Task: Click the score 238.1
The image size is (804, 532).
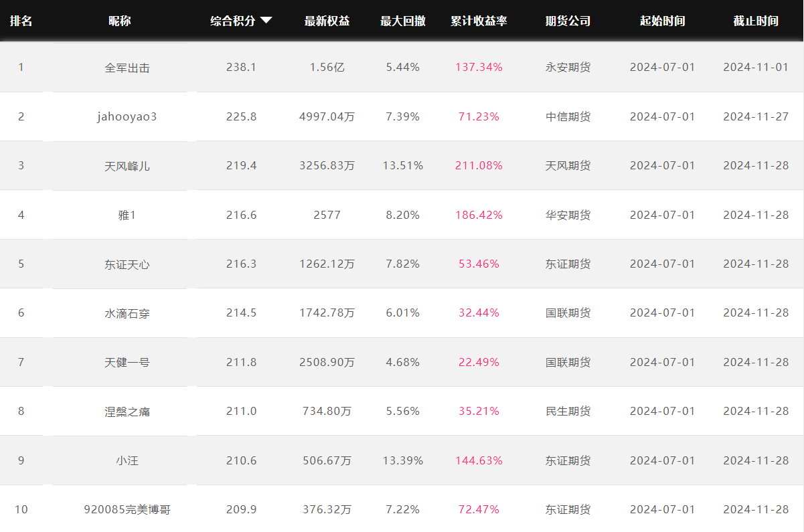Action: [242, 67]
